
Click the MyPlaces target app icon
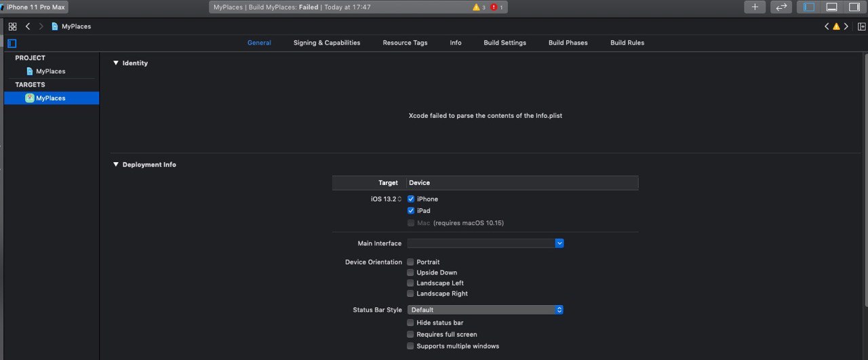30,98
